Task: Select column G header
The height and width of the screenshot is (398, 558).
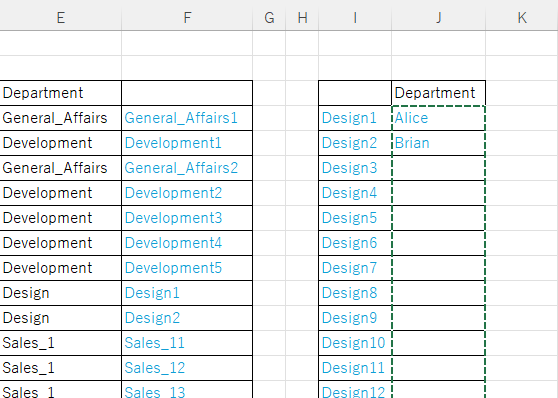Action: pos(269,17)
